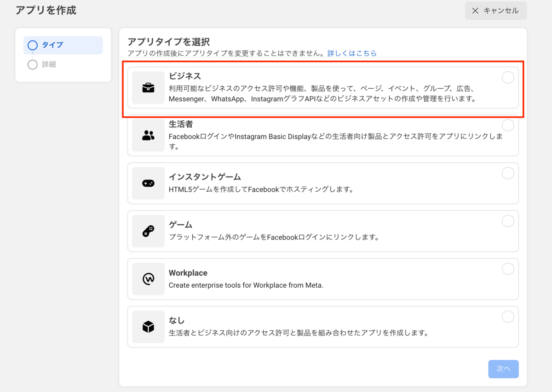Click the ビジネス option title
This screenshot has height=392, width=552.
click(x=185, y=76)
